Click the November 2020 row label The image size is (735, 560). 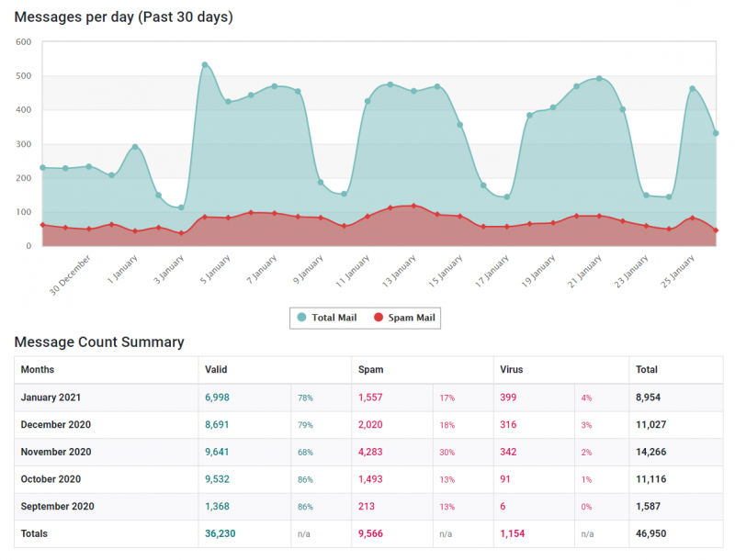click(58, 452)
